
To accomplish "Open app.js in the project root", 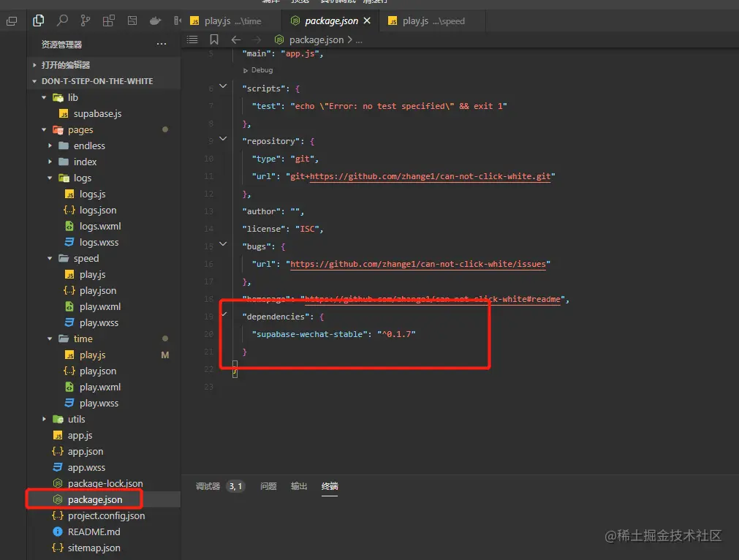I will pyautogui.click(x=80, y=435).
